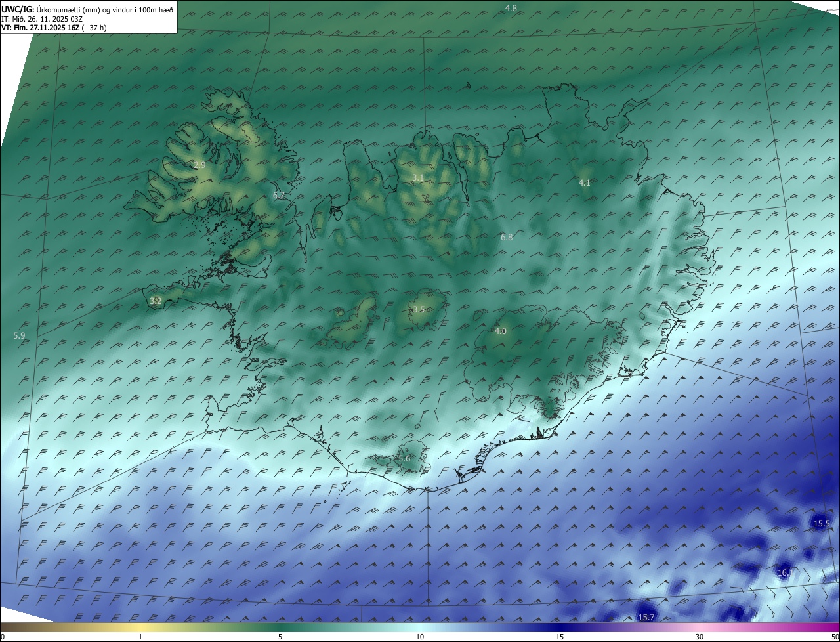Click the 15.7 value label on the map

click(x=646, y=618)
